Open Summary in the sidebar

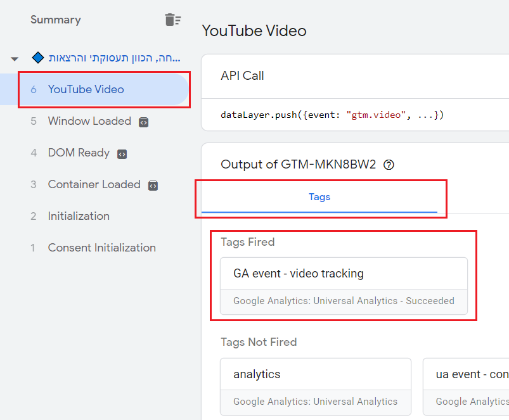coord(56,20)
